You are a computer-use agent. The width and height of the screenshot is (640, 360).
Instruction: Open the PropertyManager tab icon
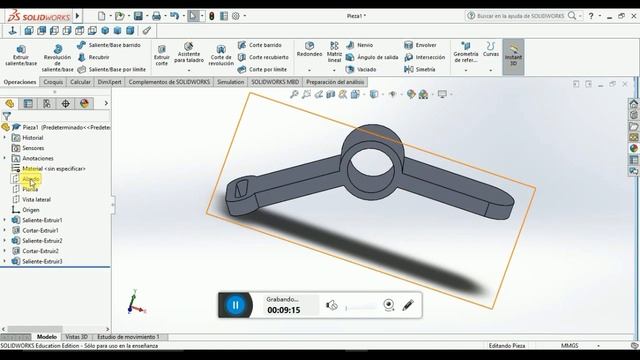click(x=28, y=104)
